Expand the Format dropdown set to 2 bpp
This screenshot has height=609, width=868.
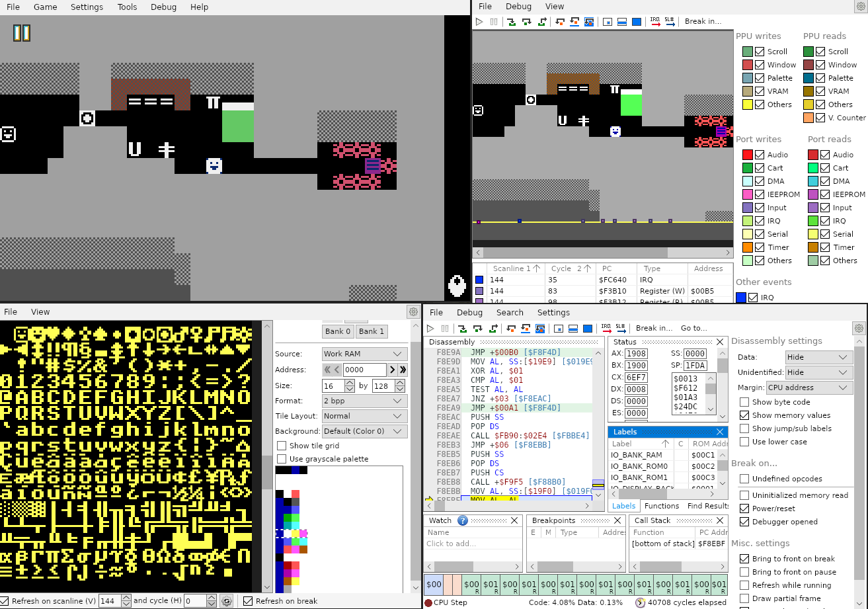364,401
